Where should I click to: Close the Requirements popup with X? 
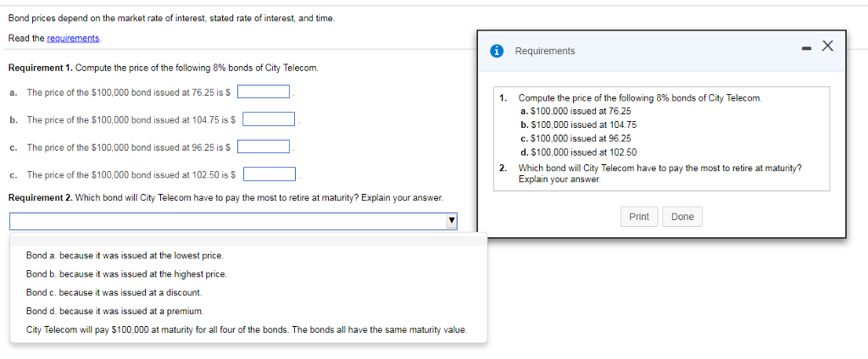[x=827, y=46]
